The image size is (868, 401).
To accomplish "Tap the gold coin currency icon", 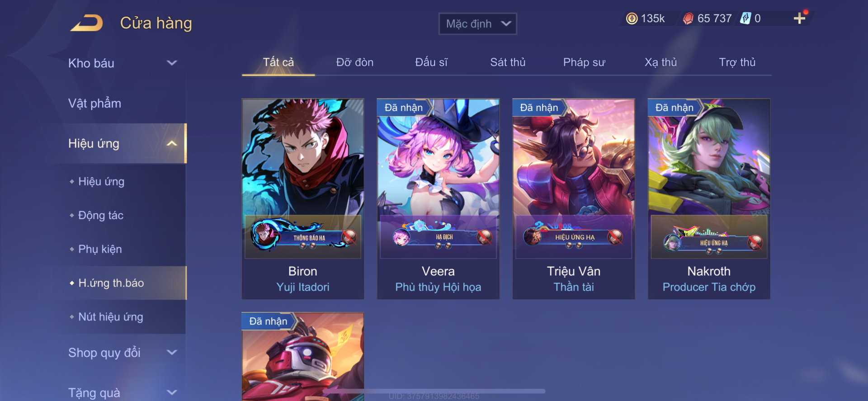I will click(632, 19).
